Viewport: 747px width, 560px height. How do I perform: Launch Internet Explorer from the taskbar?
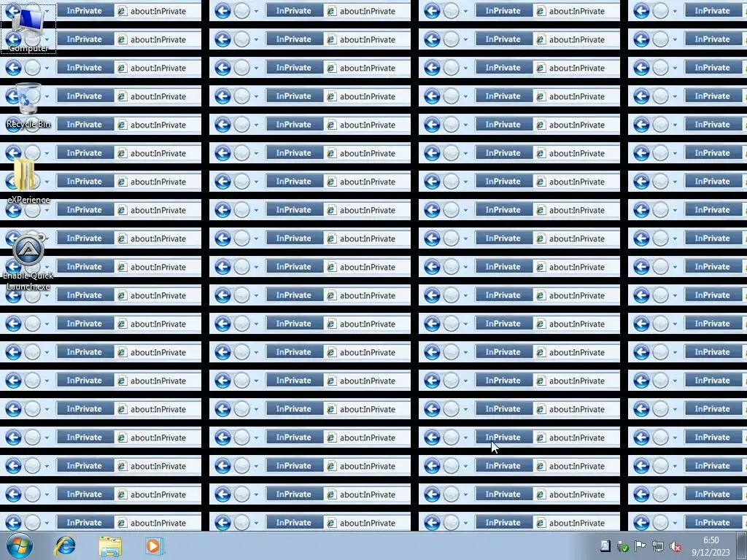[x=65, y=545]
